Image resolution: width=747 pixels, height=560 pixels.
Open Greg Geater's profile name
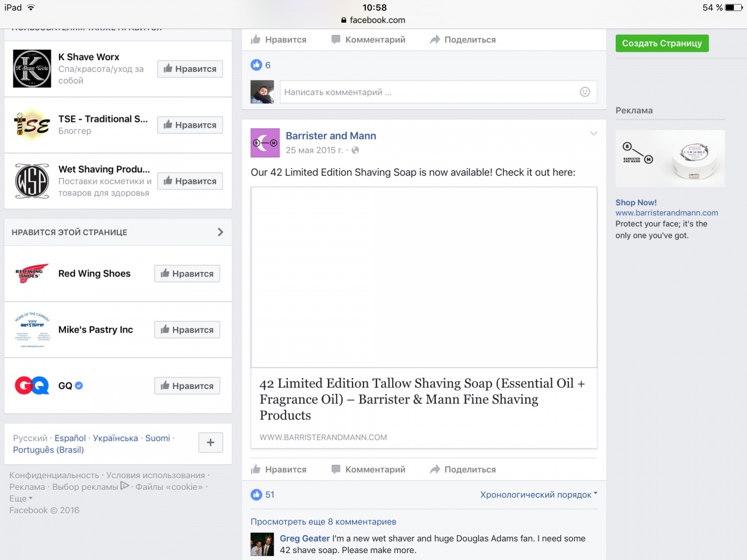pyautogui.click(x=305, y=538)
